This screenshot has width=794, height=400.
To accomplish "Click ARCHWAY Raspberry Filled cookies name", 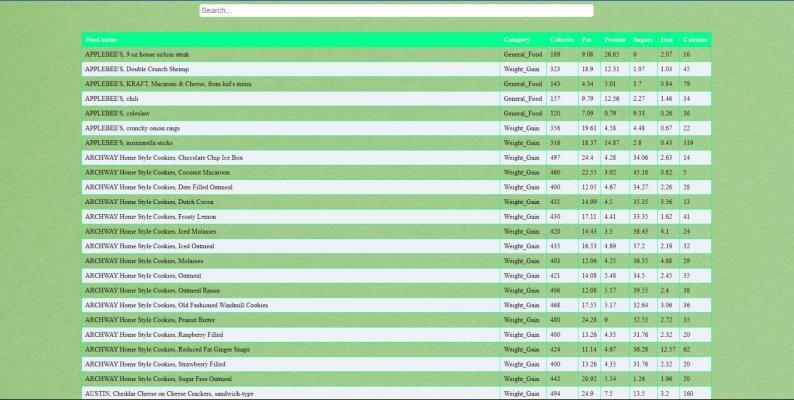I will coord(154,335).
